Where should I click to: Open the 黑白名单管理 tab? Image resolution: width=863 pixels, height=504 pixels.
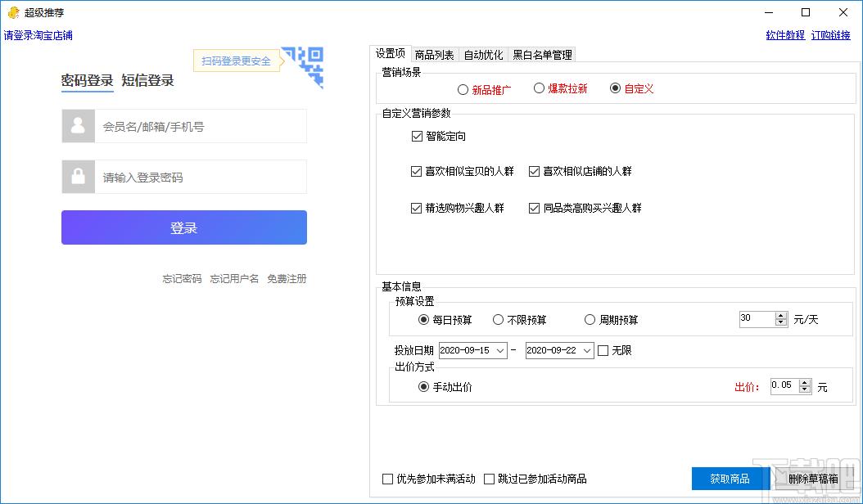click(x=542, y=55)
